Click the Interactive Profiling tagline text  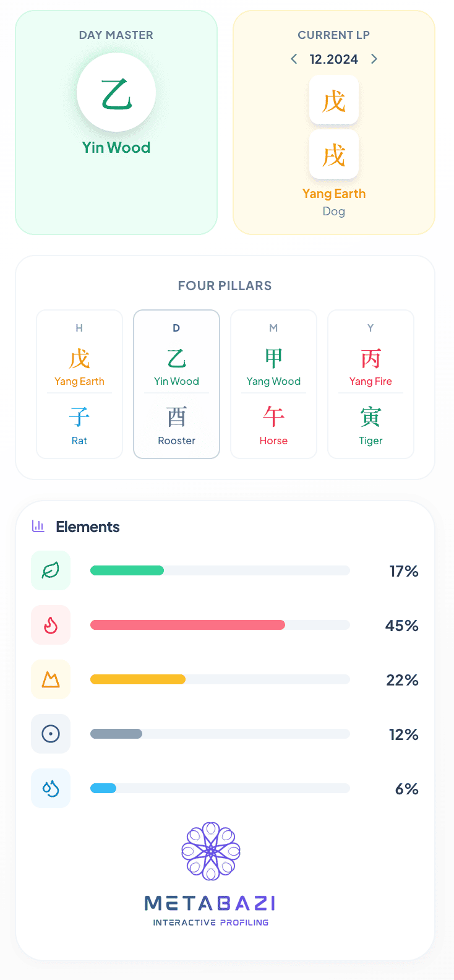(x=211, y=922)
